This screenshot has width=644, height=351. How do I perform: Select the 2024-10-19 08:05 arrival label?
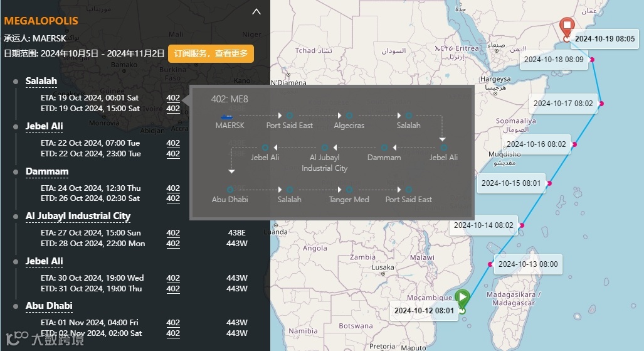pos(604,39)
